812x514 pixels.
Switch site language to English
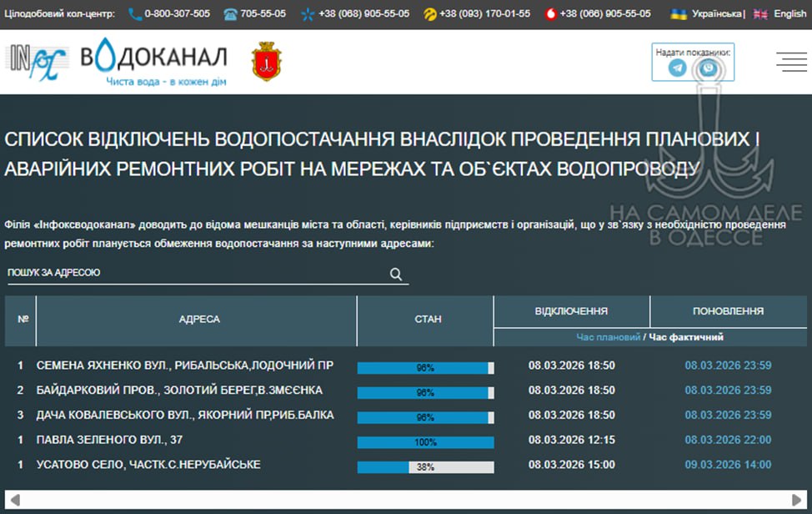click(789, 14)
